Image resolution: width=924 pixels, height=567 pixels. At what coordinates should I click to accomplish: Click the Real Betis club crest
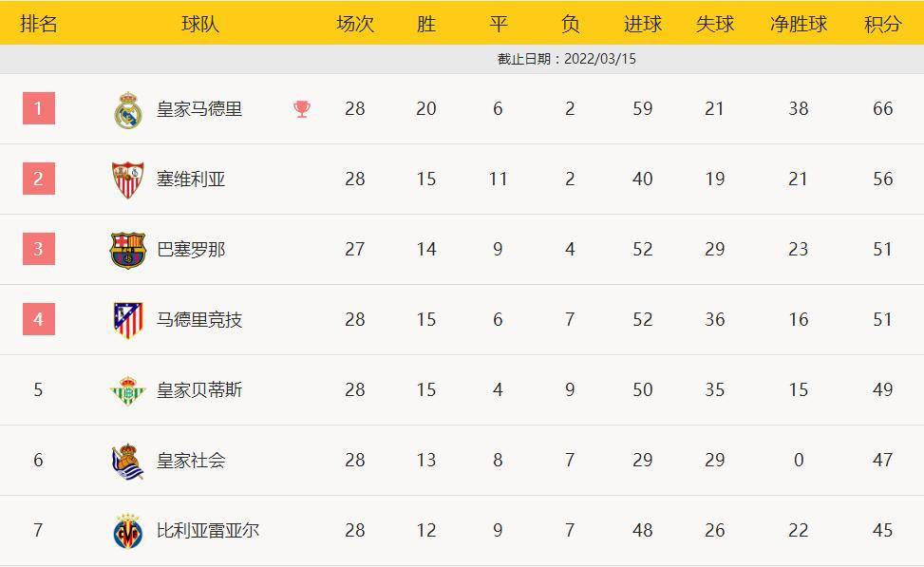tap(127, 390)
